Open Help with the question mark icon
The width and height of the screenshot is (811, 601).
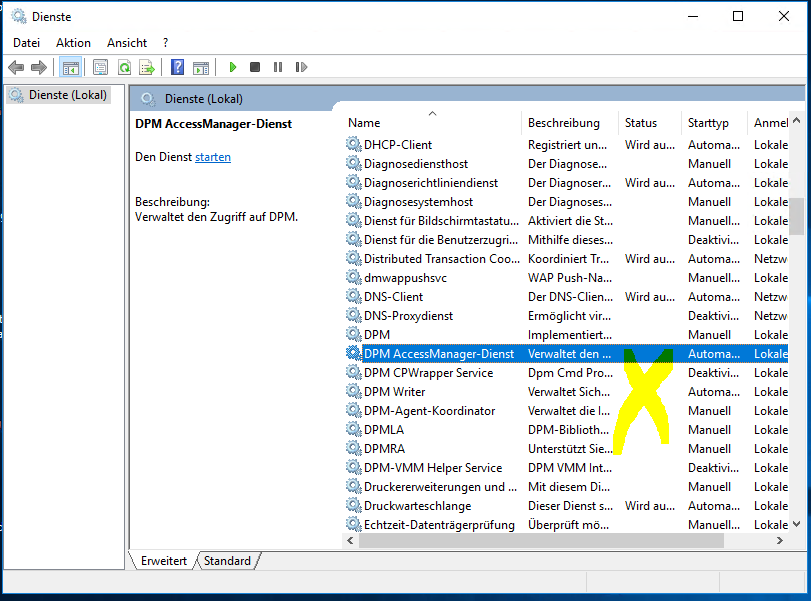coord(177,67)
